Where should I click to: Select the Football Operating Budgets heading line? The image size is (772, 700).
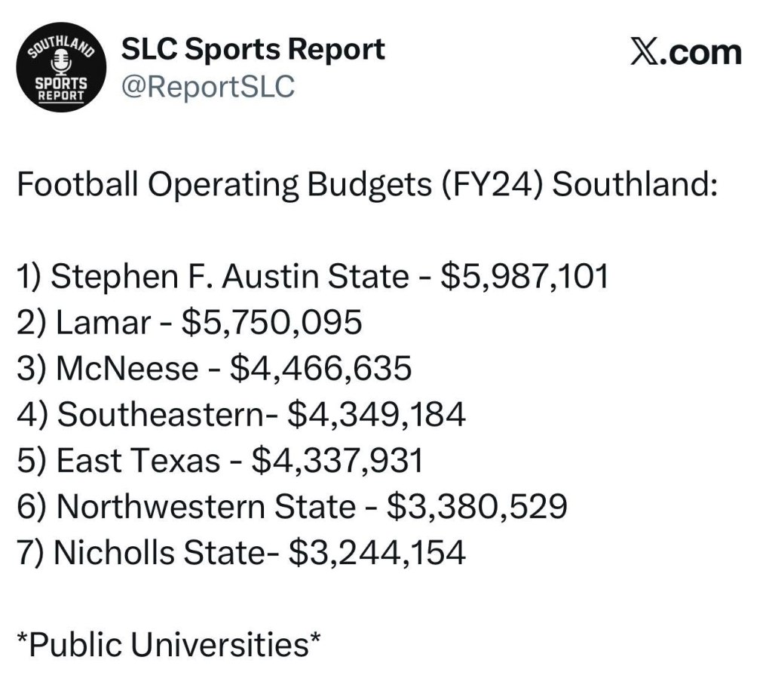pos(367,186)
